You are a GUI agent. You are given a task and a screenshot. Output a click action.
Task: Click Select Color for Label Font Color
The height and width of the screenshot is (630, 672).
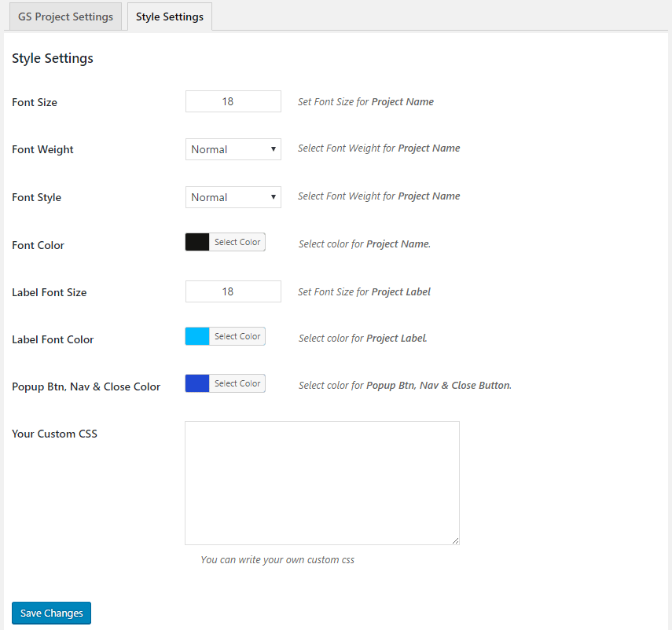[x=237, y=335]
